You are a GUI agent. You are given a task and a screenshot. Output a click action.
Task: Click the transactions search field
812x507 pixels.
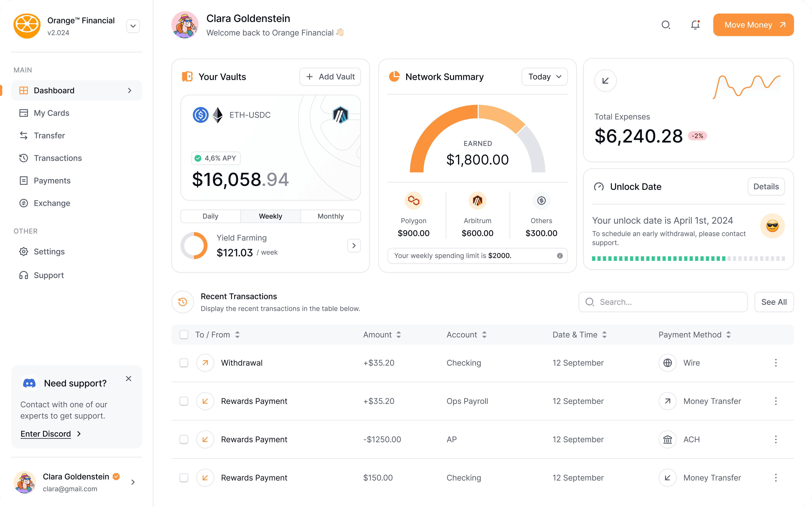point(662,302)
